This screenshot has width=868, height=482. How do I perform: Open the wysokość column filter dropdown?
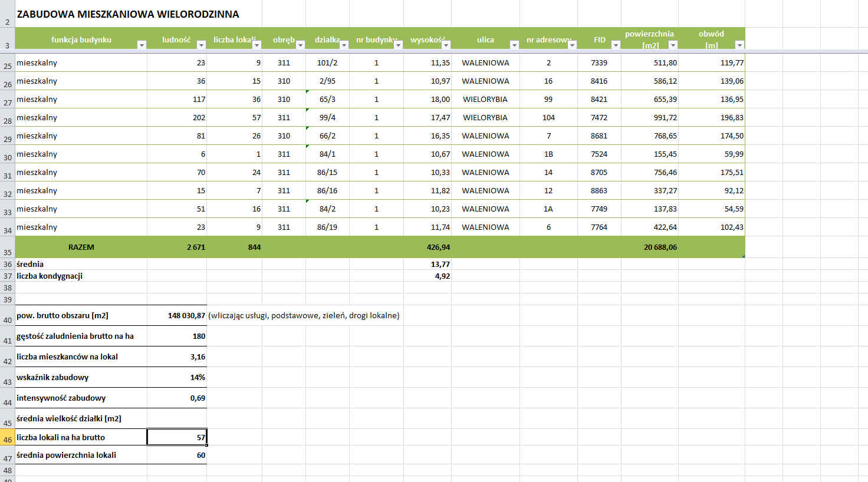coord(446,45)
